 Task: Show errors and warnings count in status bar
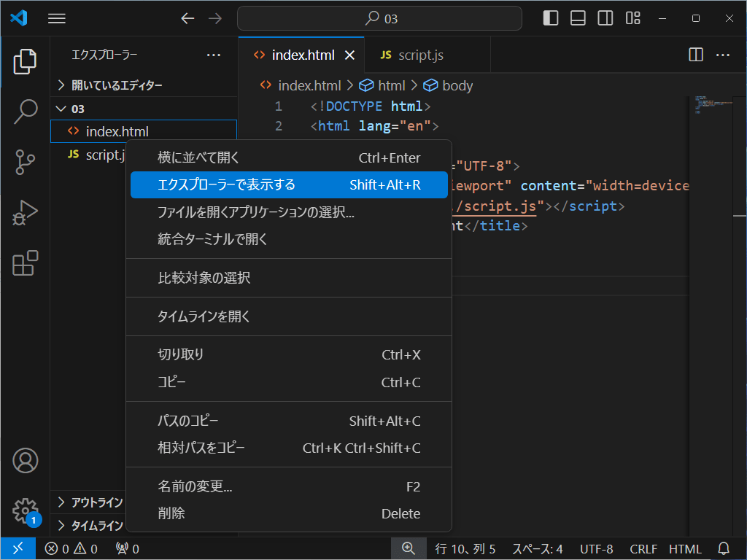(x=71, y=549)
